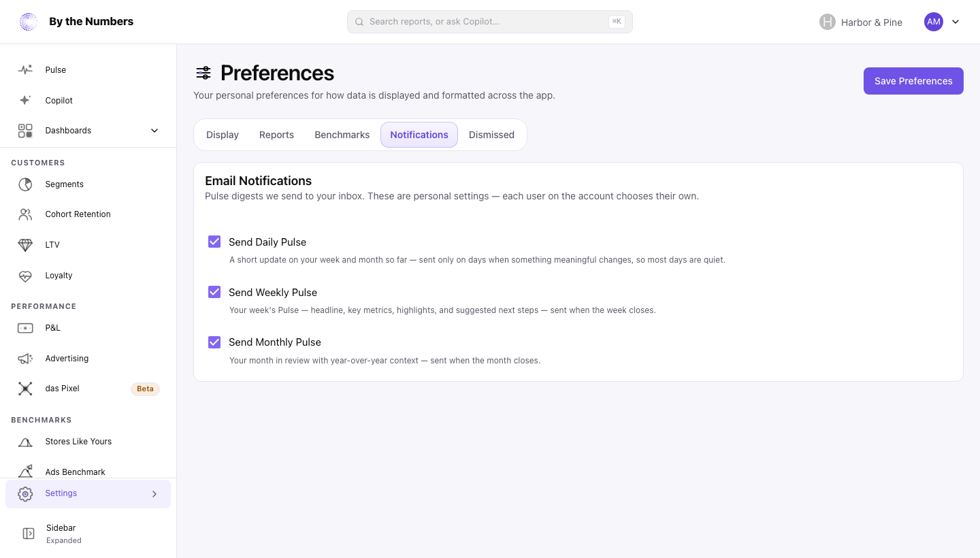Click the das Pixel node icon
Image resolution: width=980 pixels, height=558 pixels.
pos(25,389)
